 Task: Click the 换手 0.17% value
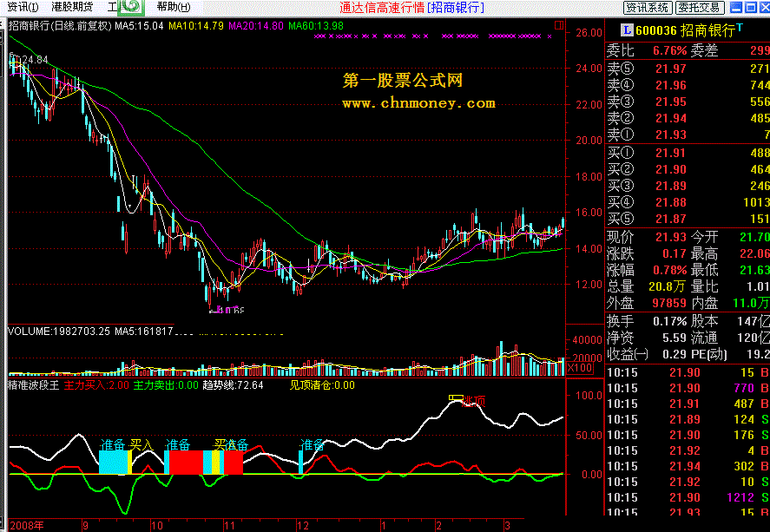point(670,321)
